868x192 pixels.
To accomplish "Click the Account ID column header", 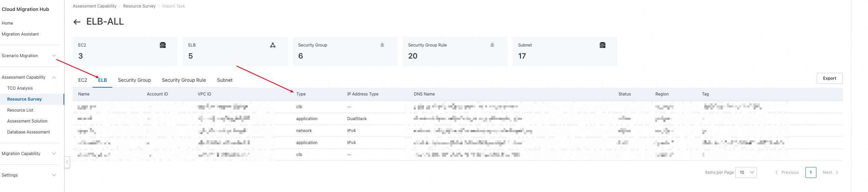I will (157, 94).
